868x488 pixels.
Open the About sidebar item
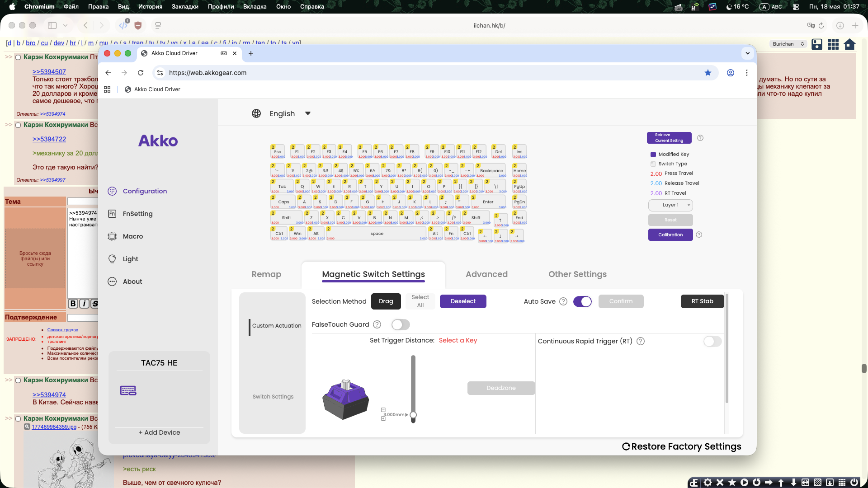pos(125,282)
